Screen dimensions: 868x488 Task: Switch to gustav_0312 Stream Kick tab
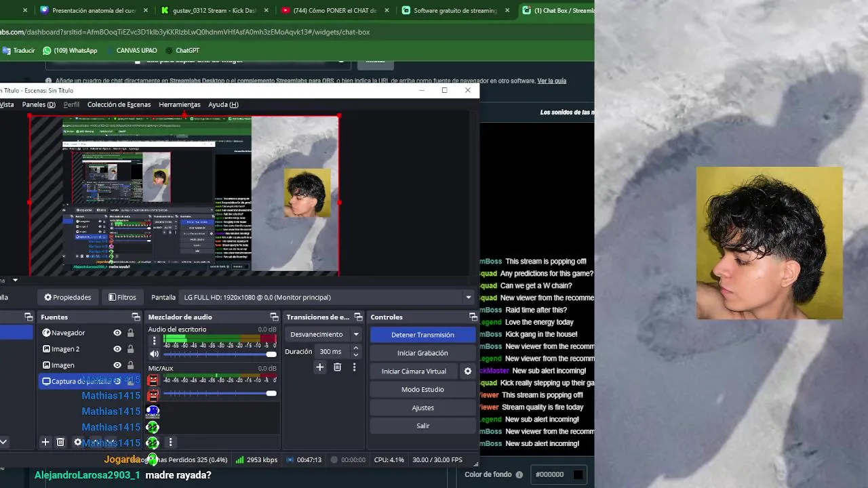coord(214,10)
